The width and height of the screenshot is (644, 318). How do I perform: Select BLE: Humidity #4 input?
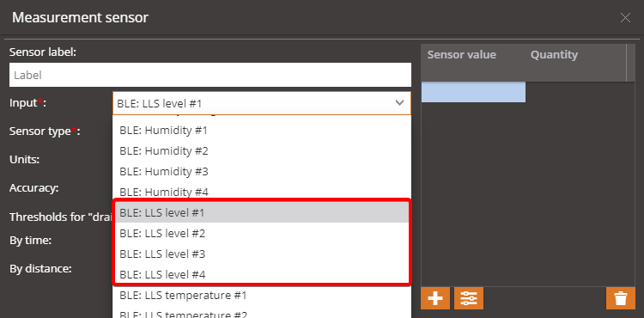tap(262, 192)
